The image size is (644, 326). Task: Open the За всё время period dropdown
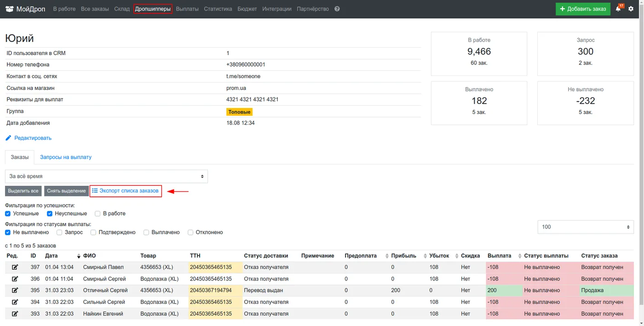106,176
